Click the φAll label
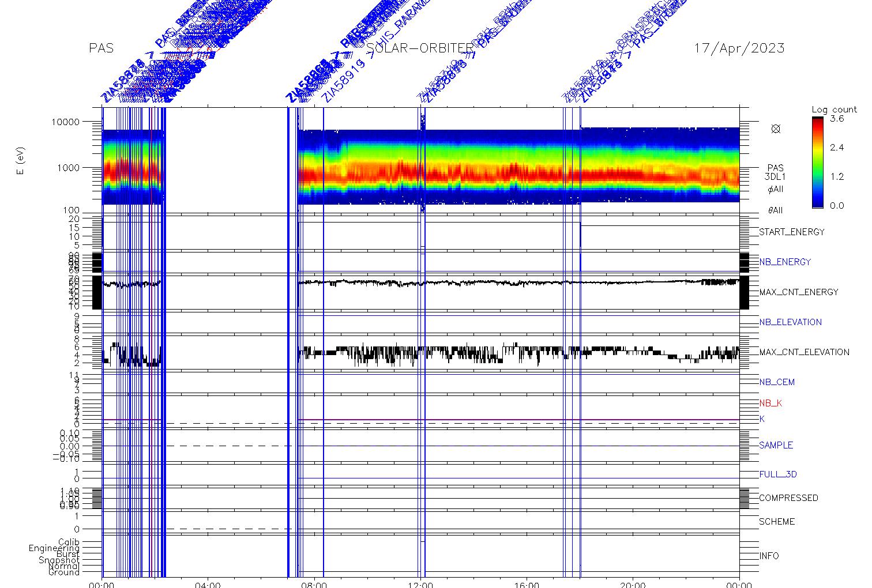 (x=775, y=189)
